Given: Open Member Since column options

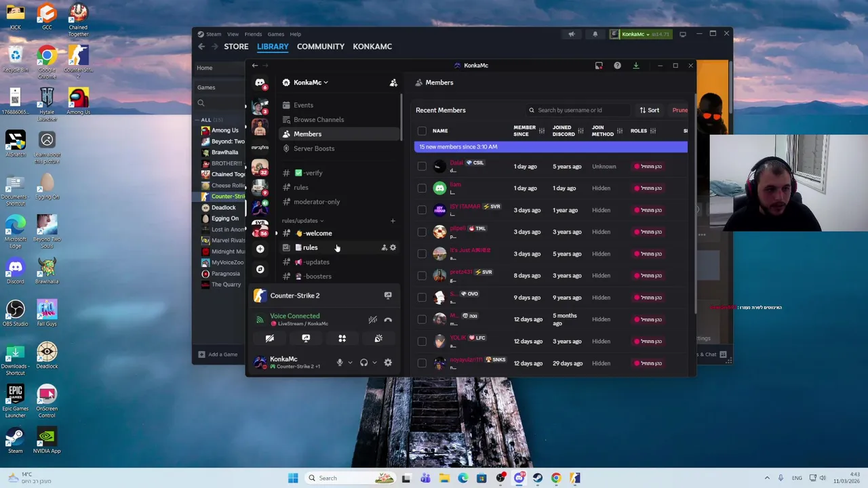Looking at the screenshot, I should click(541, 131).
